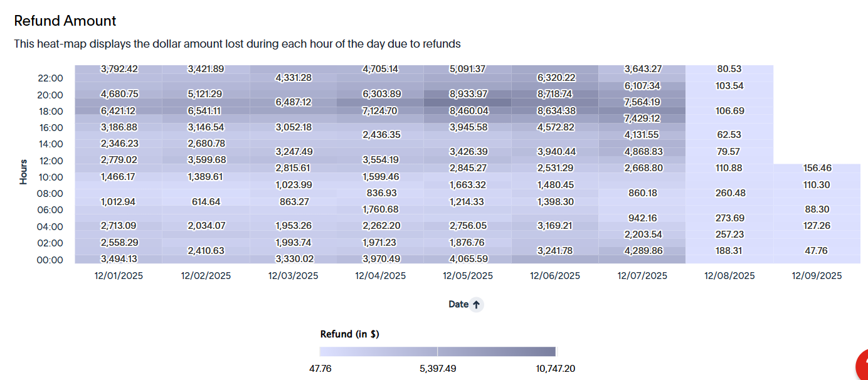This screenshot has height=380, width=868.
Task: Click the 6,421.12 cell on 12/01/2025
Action: (x=119, y=110)
